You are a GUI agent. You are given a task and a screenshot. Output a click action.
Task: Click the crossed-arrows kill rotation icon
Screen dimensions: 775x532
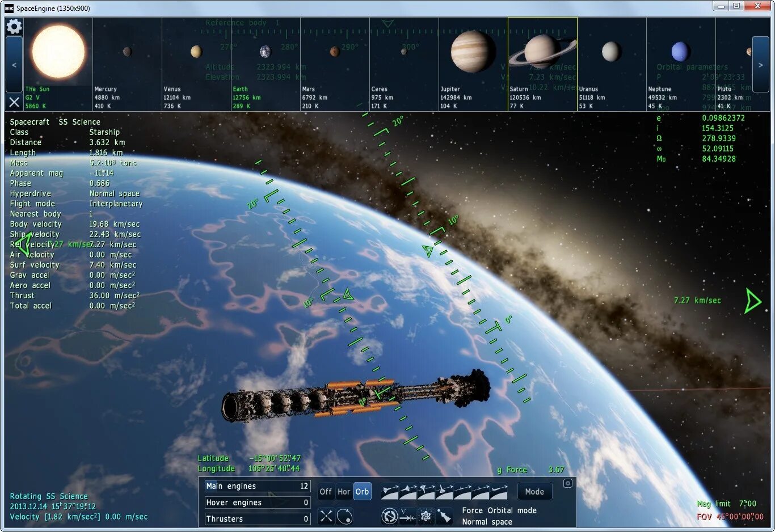[326, 516]
